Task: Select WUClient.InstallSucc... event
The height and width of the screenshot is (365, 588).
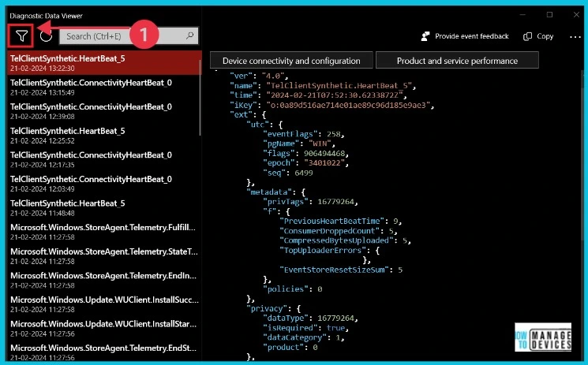Action: 104,304
